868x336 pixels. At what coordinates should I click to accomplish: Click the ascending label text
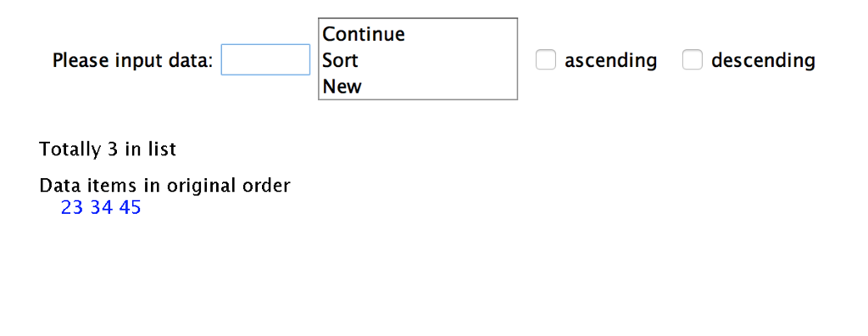(610, 60)
